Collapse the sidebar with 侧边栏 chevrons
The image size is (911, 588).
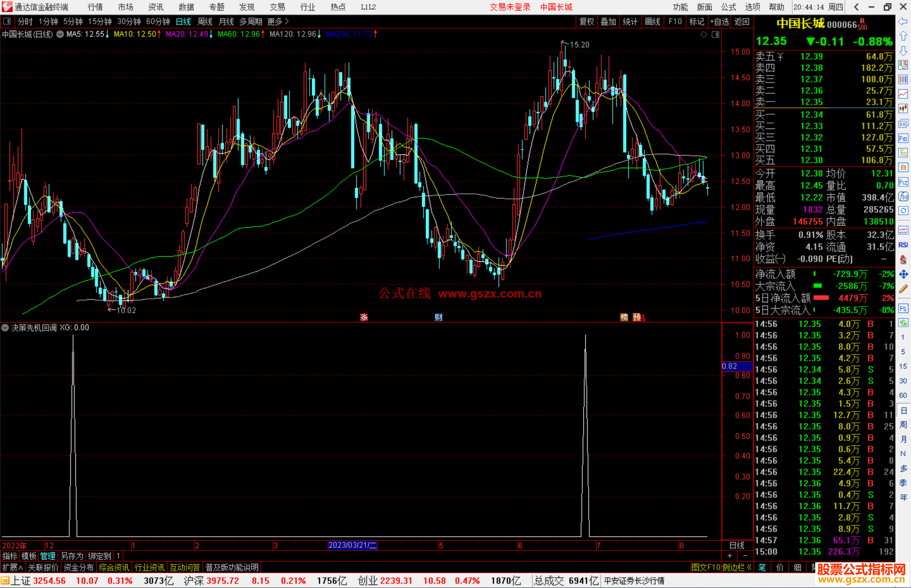pyautogui.click(x=737, y=567)
